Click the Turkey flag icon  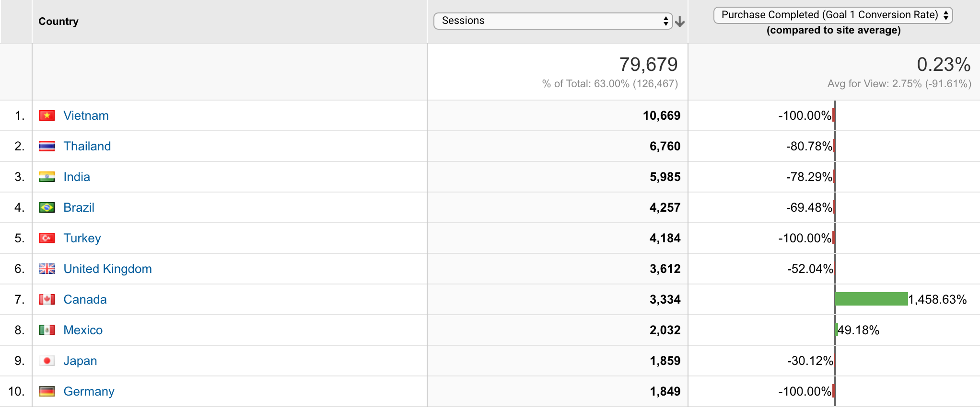tap(47, 238)
